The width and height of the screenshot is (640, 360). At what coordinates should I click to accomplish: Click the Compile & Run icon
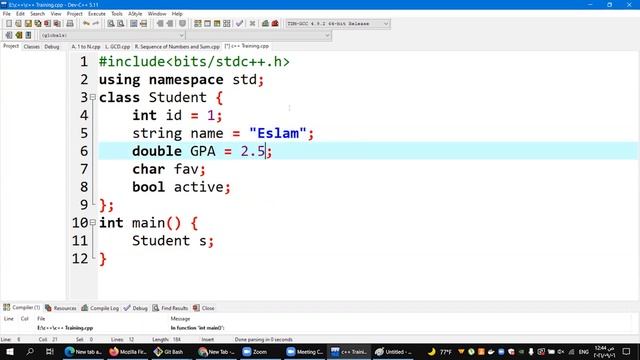point(217,24)
